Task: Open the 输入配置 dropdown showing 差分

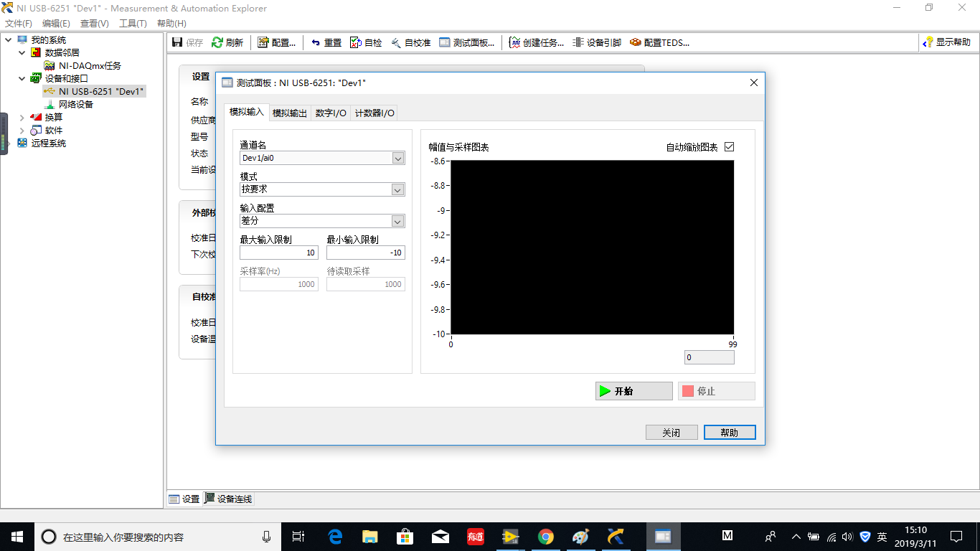Action: 398,221
